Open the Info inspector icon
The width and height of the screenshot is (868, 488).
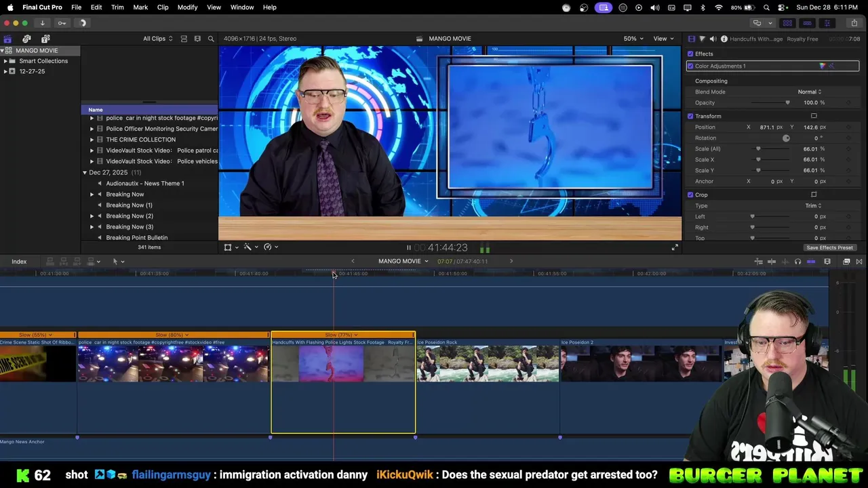(724, 39)
